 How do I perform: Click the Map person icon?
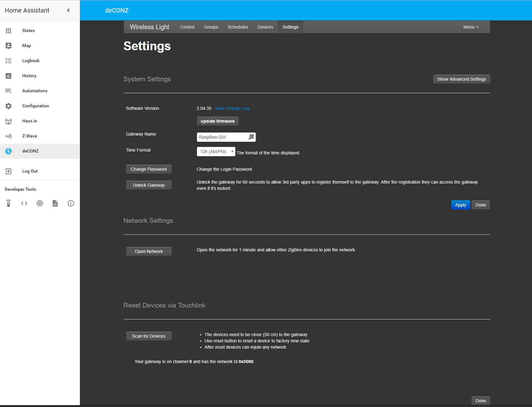point(8,46)
